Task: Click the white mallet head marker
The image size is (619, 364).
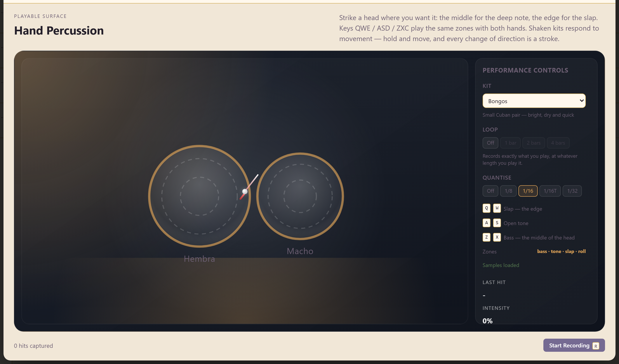Action: pyautogui.click(x=245, y=192)
